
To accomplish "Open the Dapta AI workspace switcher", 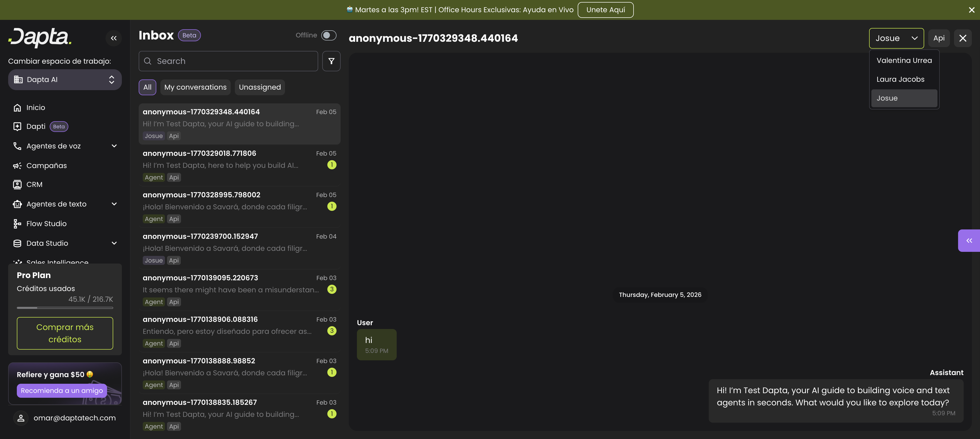I will (65, 79).
